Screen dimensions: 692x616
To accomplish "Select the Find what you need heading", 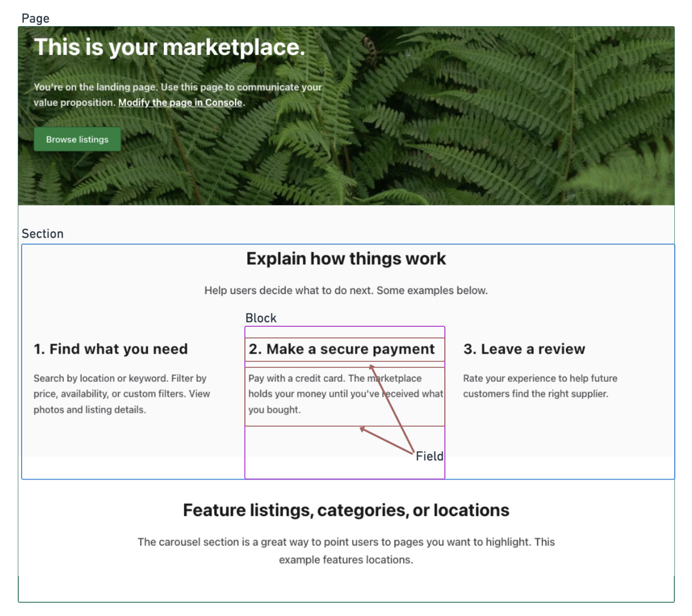I will click(x=111, y=349).
